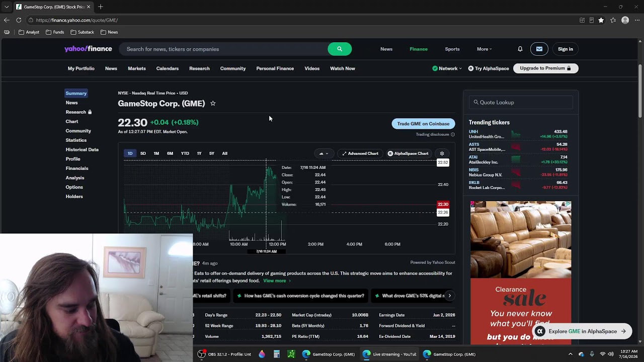Open chart type dropdown

point(324,153)
